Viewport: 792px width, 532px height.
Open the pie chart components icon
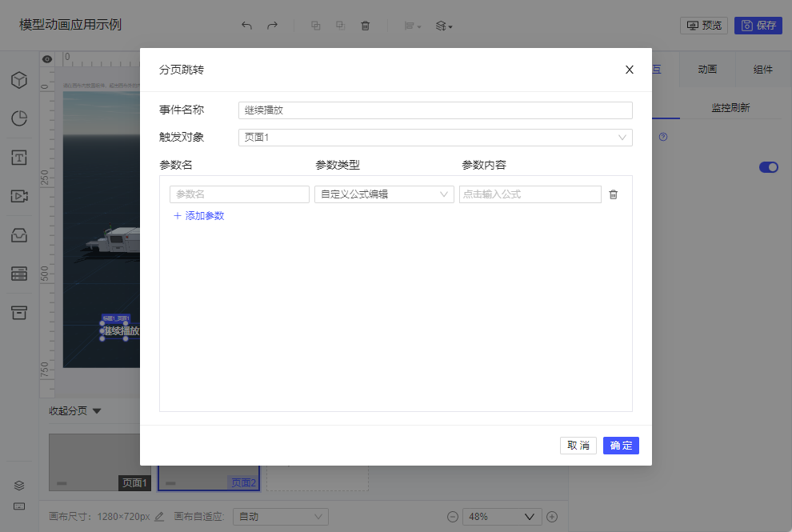(19, 118)
